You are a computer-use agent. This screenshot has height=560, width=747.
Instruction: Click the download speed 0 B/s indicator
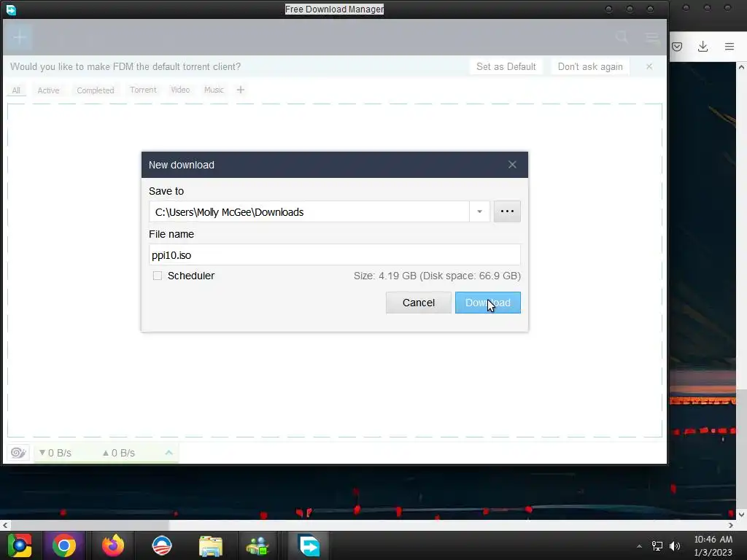pyautogui.click(x=55, y=453)
